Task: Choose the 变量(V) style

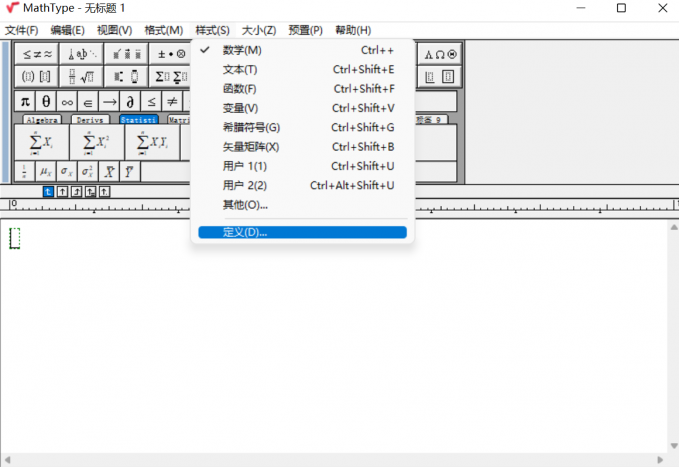Action: [302, 108]
